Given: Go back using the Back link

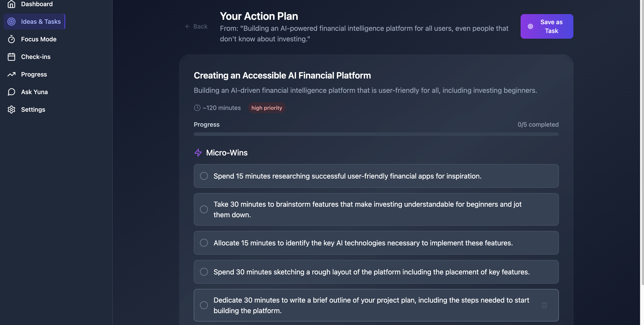Looking at the screenshot, I should pos(196,27).
